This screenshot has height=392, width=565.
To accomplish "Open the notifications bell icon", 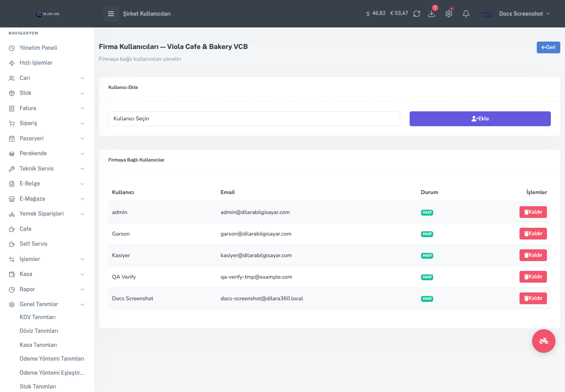I will tap(466, 14).
